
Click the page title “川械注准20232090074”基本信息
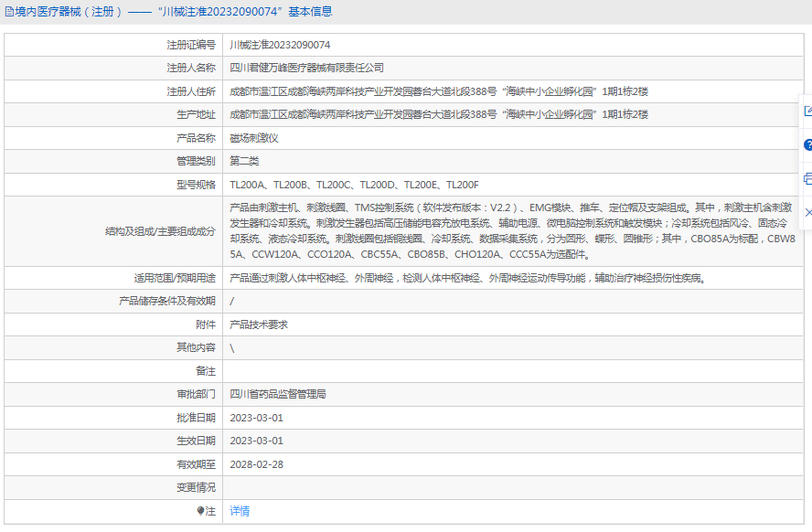pos(245,12)
